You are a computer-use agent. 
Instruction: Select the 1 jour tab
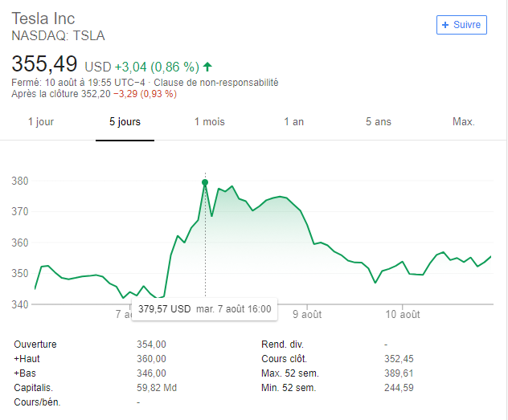pos(41,122)
